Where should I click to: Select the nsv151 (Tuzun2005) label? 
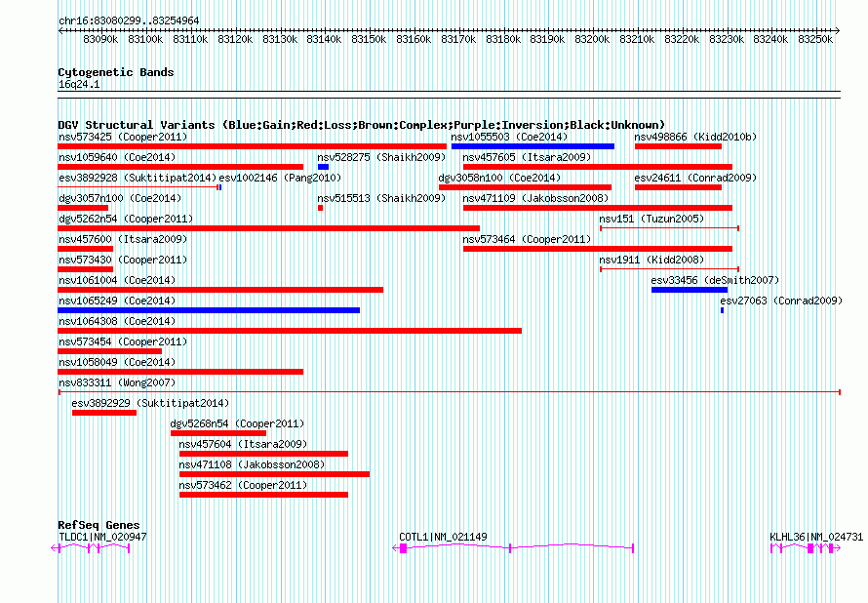pos(651,219)
